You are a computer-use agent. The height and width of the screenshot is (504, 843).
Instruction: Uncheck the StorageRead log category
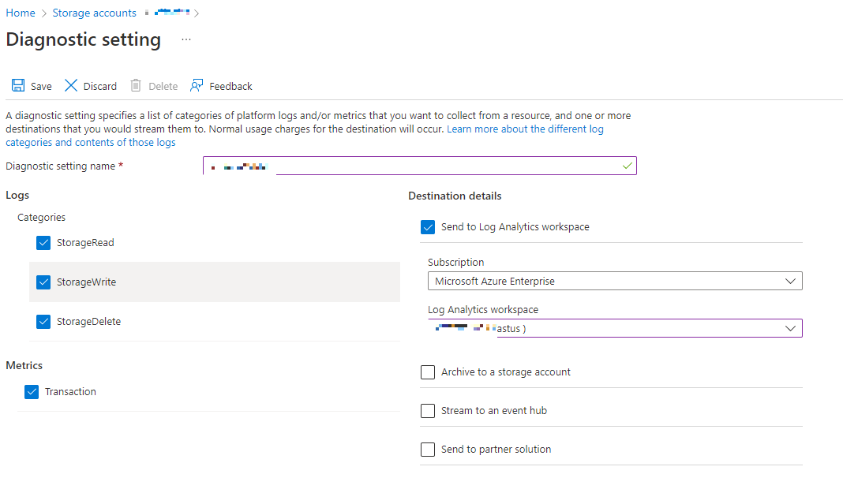click(x=43, y=243)
